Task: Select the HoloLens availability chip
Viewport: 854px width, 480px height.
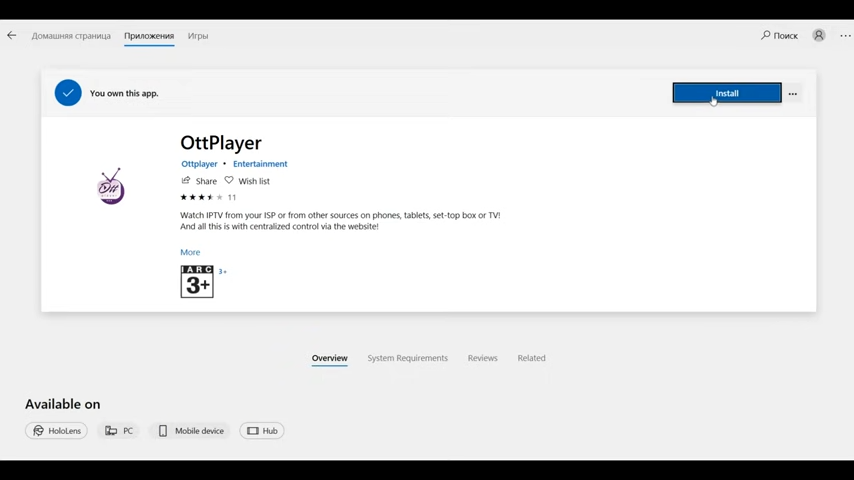Action: click(x=56, y=431)
